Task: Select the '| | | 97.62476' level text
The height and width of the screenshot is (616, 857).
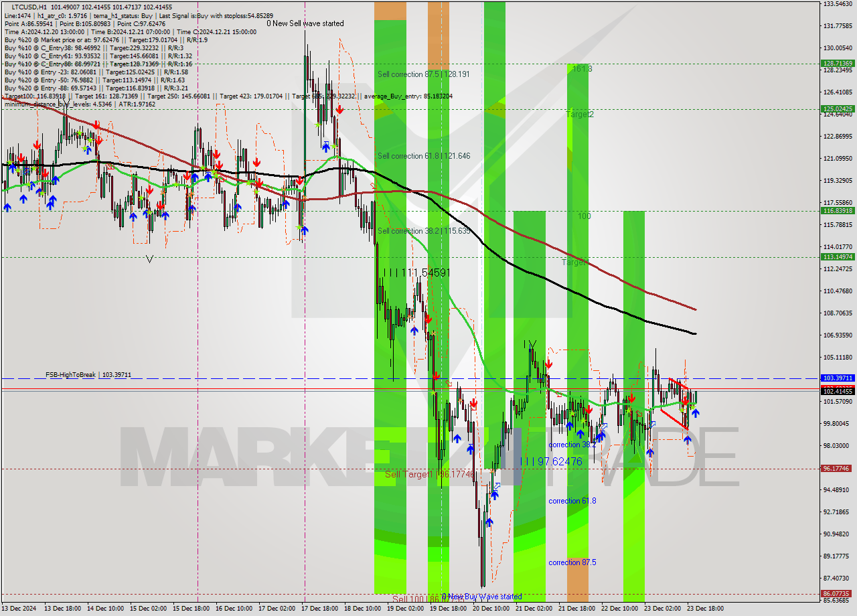Action: coord(552,461)
